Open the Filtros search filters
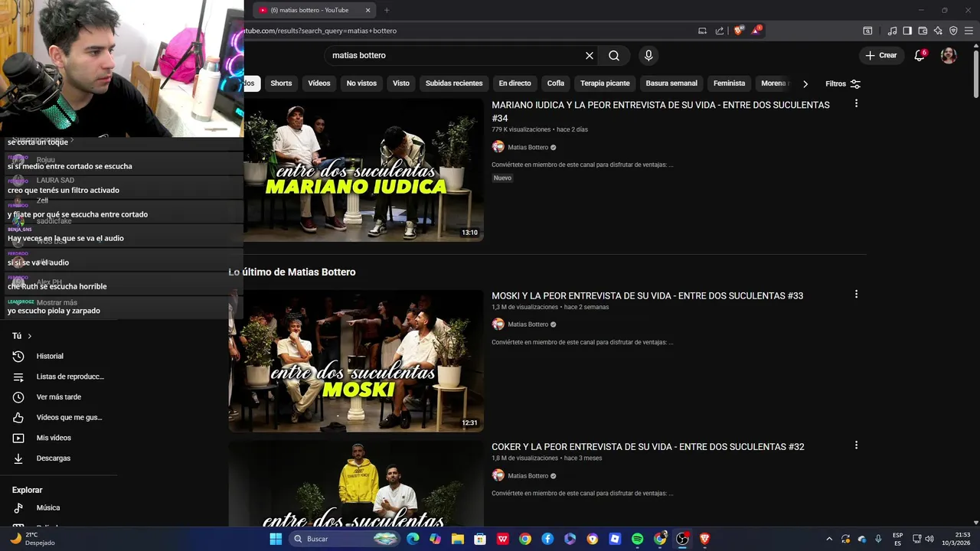This screenshot has width=980, height=551. pyautogui.click(x=843, y=84)
